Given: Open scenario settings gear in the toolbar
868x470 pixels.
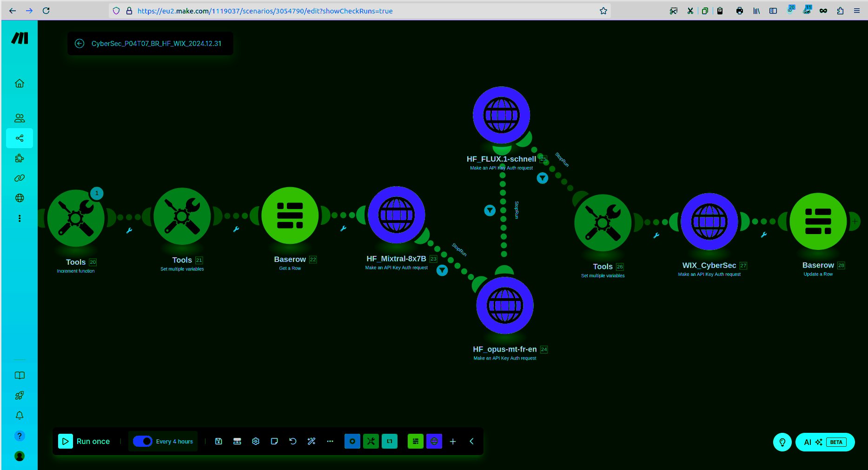Looking at the screenshot, I should point(256,441).
